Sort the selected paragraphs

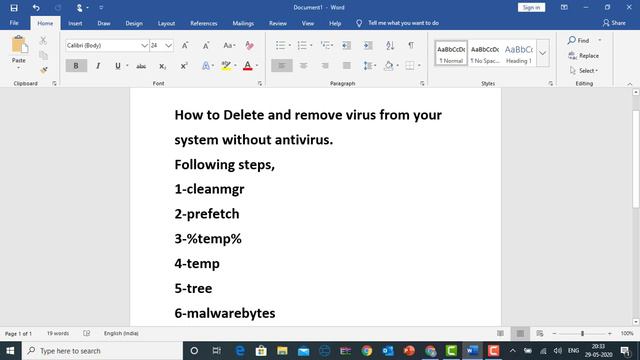[x=390, y=45]
